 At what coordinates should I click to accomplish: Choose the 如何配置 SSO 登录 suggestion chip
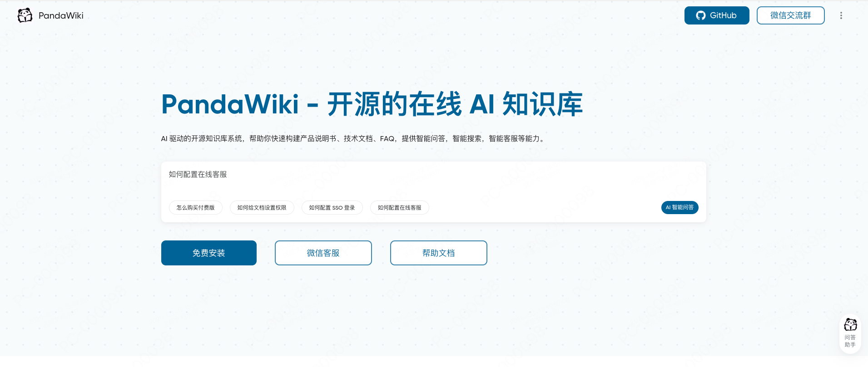[332, 208]
